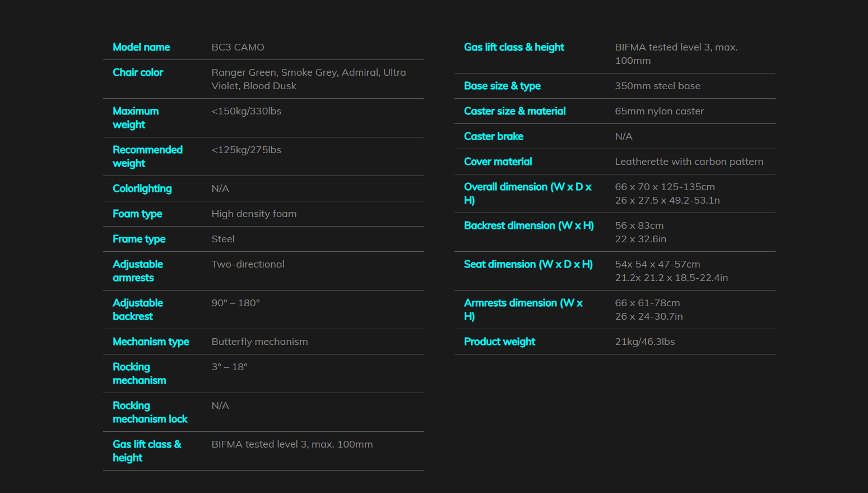Select the "BC3 CAMO" model value
This screenshot has width=868, height=493.
coord(238,47)
